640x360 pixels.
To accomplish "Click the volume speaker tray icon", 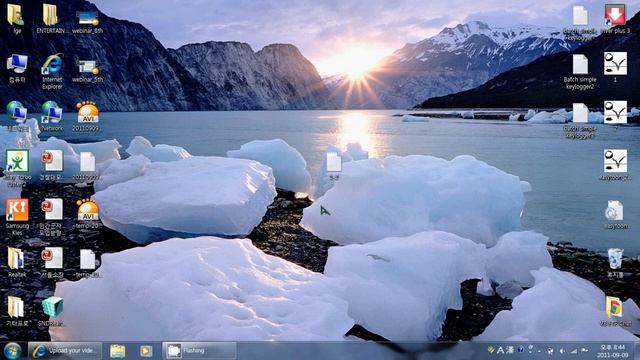I will tap(563, 351).
